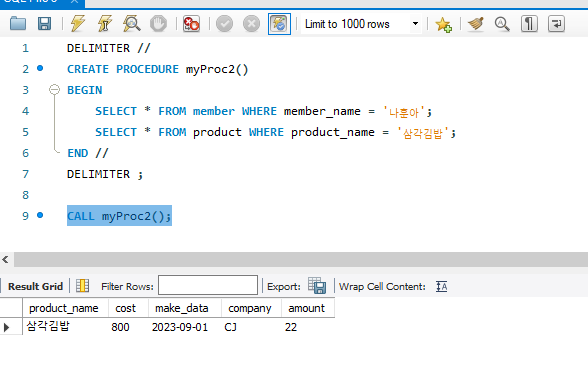Image resolution: width=588 pixels, height=369 pixels.
Task: Execute statement under the keyboard cursor
Action: coord(105,24)
